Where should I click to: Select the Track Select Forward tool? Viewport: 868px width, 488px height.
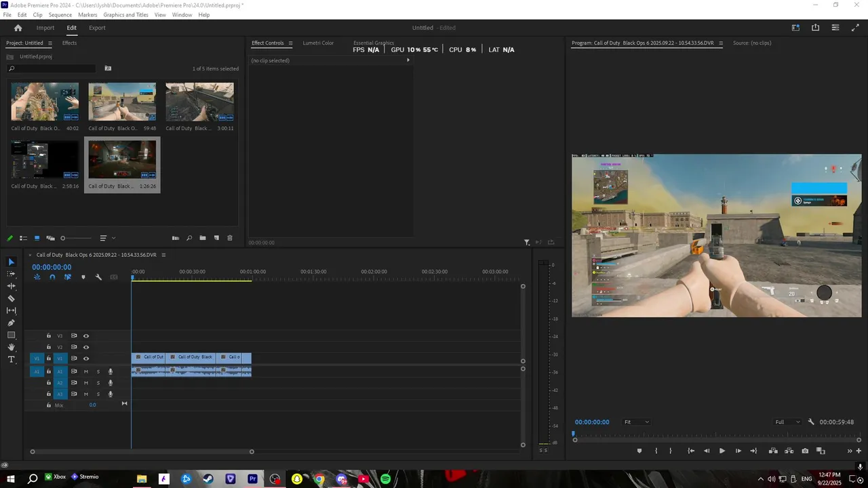pyautogui.click(x=11, y=274)
